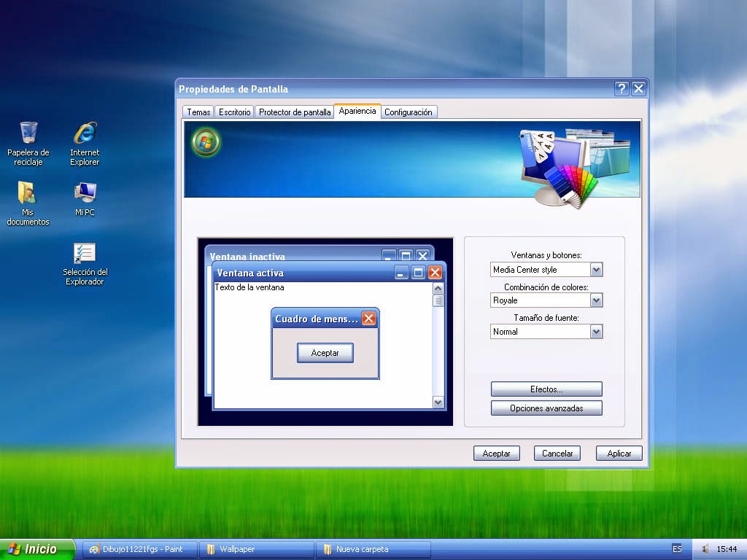Switch to the Temas tab
Screen dimensions: 747x560
(197, 112)
